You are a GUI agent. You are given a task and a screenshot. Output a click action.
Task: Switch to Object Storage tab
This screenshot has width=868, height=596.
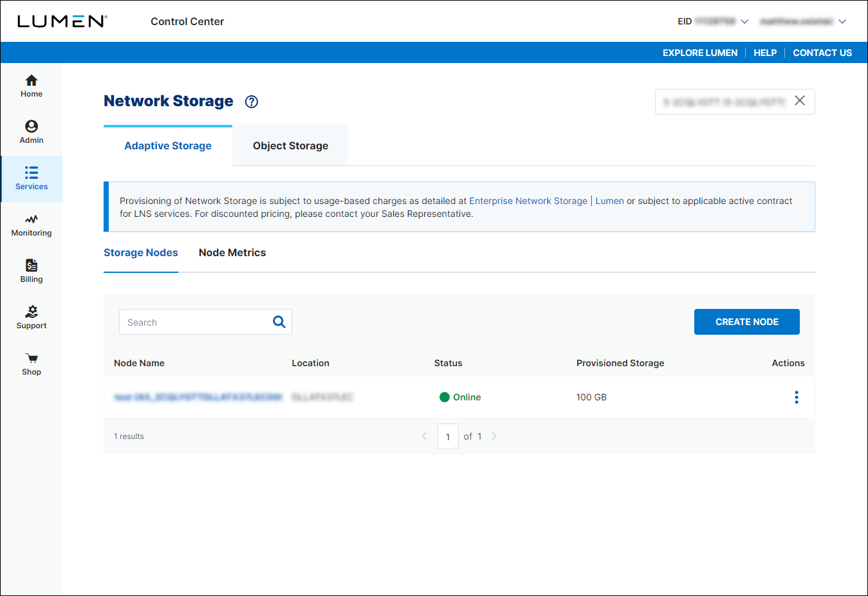pyautogui.click(x=290, y=146)
